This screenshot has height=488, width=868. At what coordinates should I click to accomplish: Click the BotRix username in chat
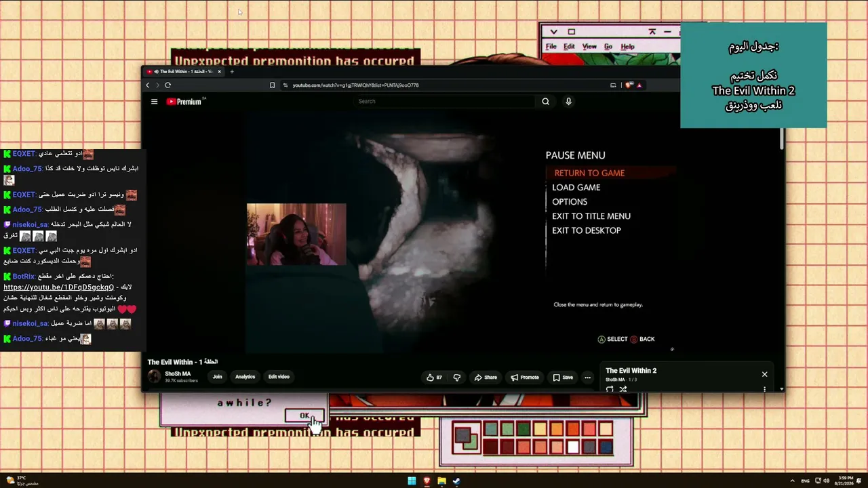click(x=24, y=277)
